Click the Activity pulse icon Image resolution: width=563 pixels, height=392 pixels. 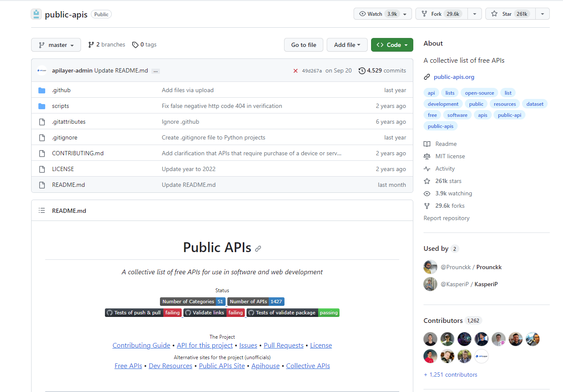point(427,168)
